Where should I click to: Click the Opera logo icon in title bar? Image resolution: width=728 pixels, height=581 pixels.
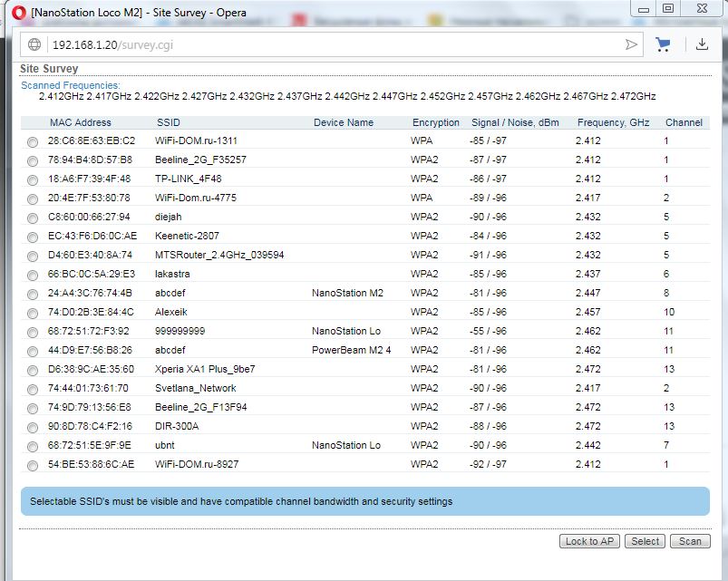coord(19,13)
